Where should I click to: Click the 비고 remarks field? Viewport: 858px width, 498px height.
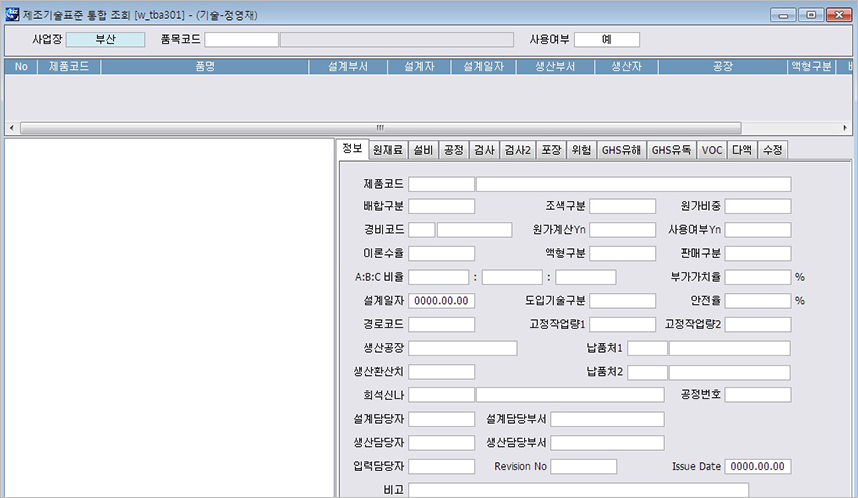[578, 490]
